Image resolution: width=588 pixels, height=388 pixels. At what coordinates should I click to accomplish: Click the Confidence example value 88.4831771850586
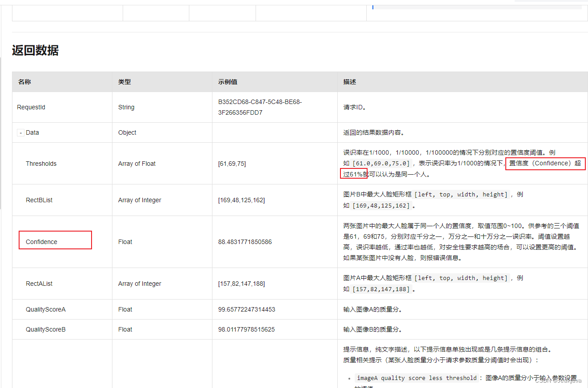[x=245, y=242]
